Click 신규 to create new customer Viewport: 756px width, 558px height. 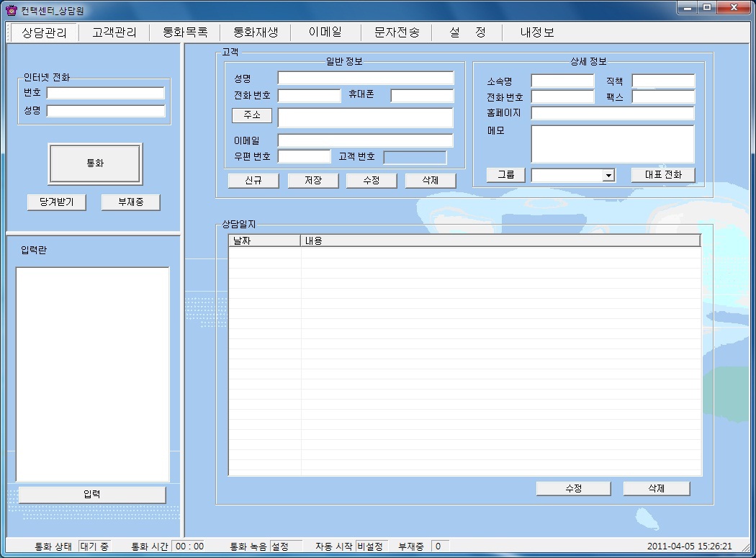pos(253,181)
